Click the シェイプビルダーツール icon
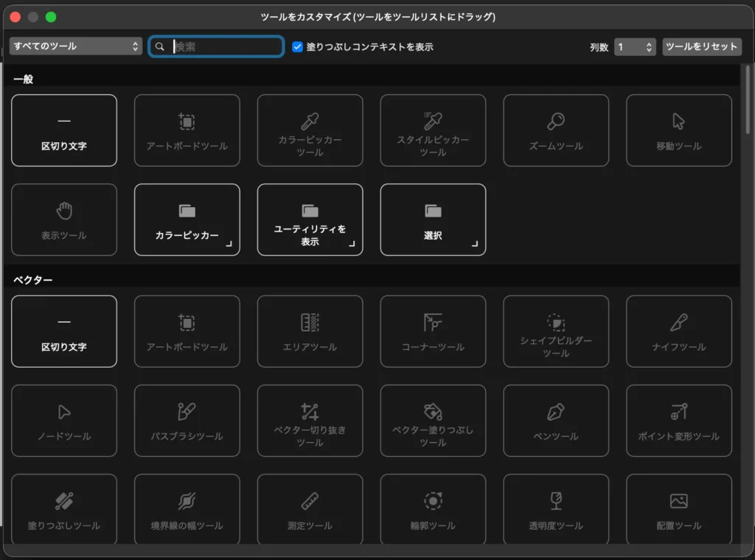Viewport: 755px width, 560px height. coord(556,321)
